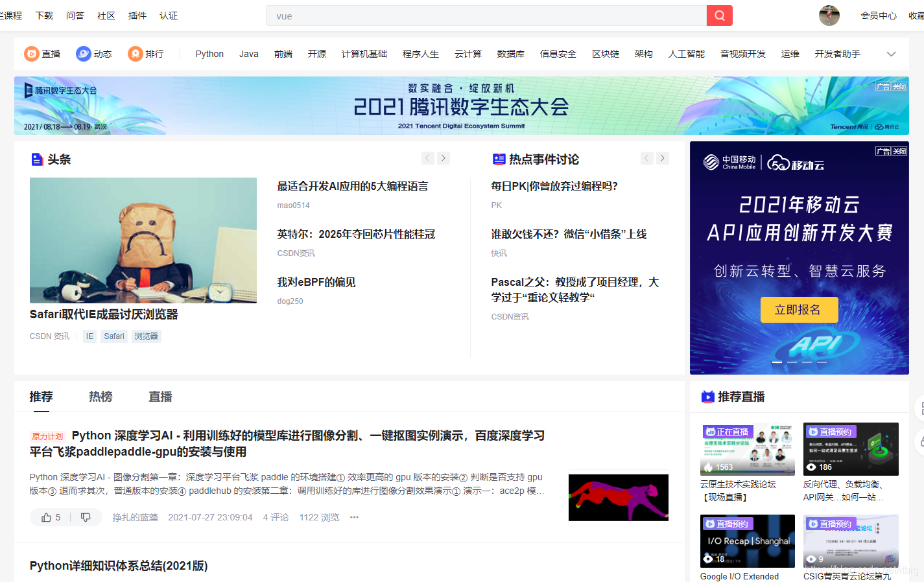Open Pascal之父 article link

coord(575,290)
